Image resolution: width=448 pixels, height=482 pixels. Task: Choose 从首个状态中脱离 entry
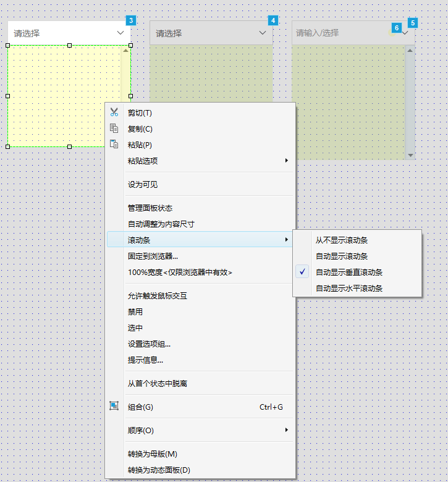pyautogui.click(x=200, y=383)
